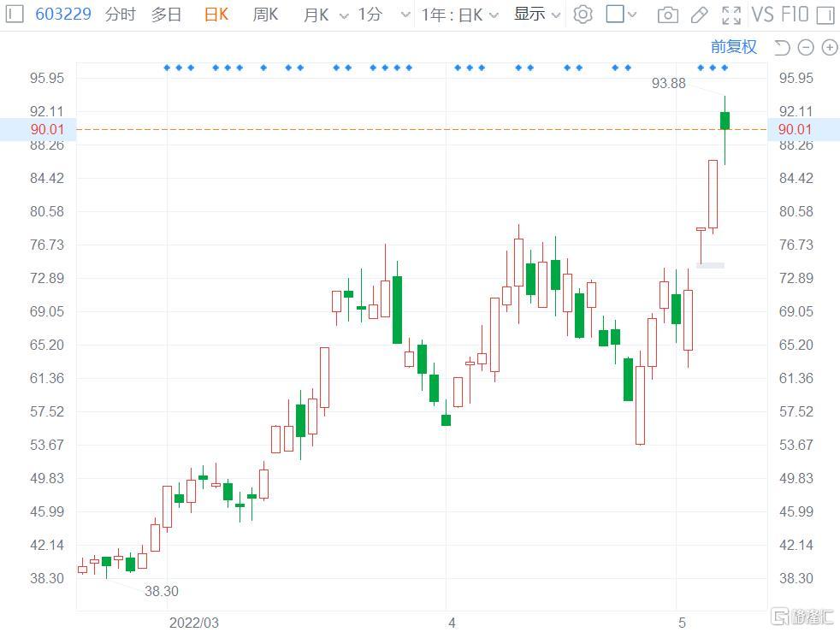Click 69.05 on the left price axis

pyautogui.click(x=46, y=311)
